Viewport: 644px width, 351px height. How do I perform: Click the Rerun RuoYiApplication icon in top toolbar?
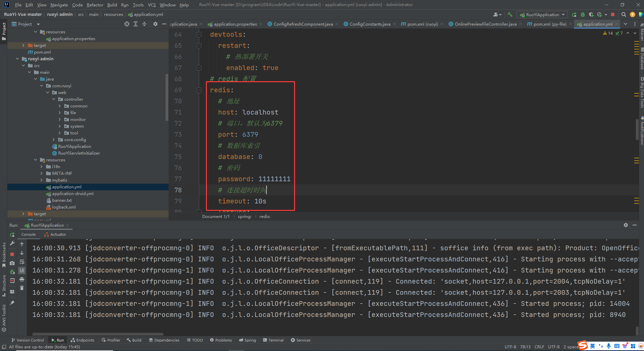point(574,14)
